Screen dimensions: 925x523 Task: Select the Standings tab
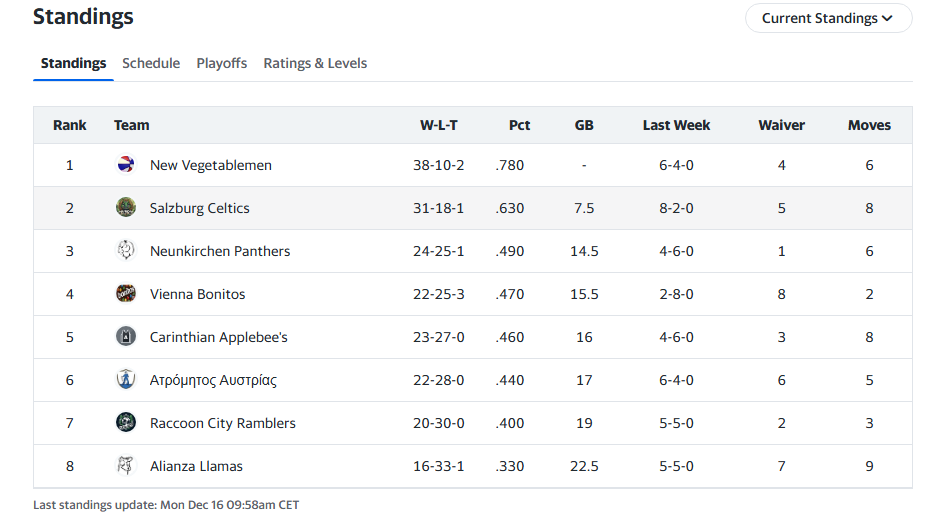pos(73,63)
